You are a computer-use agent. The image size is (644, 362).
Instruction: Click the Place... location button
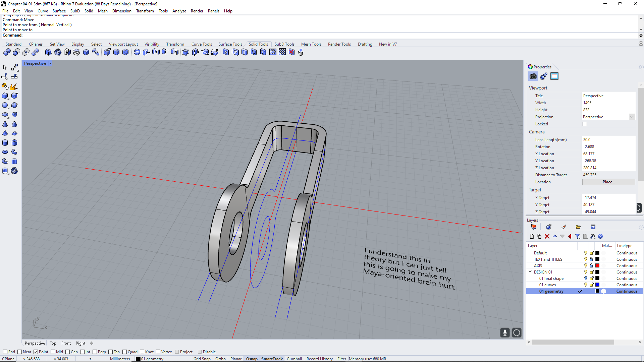[608, 182]
